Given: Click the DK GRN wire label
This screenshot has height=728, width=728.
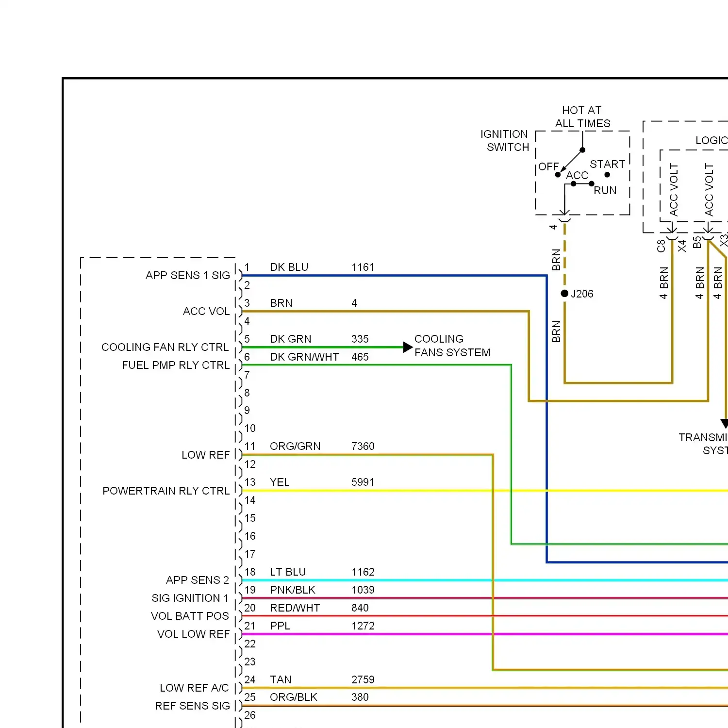Looking at the screenshot, I should click(x=291, y=339).
